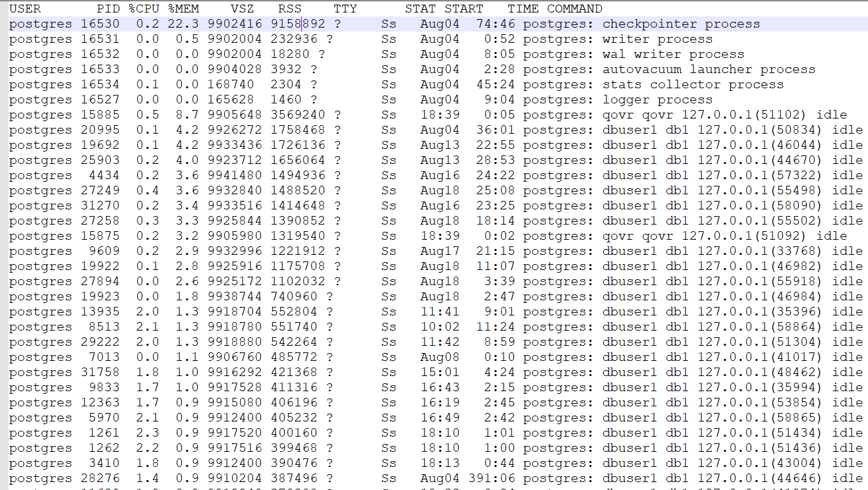Click the autovacuum launcher process entry

(709, 69)
